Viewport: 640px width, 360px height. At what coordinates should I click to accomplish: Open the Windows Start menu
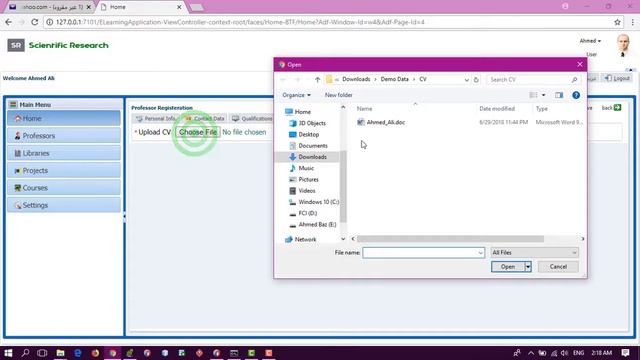coord(8,353)
